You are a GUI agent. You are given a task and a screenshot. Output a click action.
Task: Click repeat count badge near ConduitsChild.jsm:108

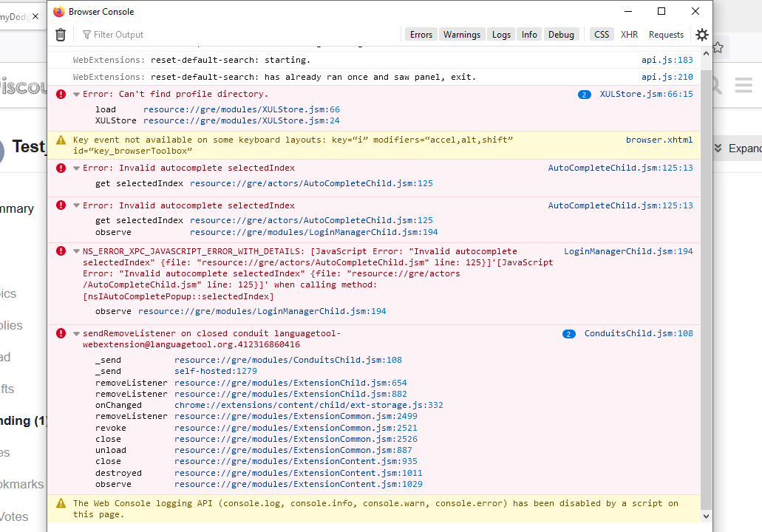[x=568, y=334]
